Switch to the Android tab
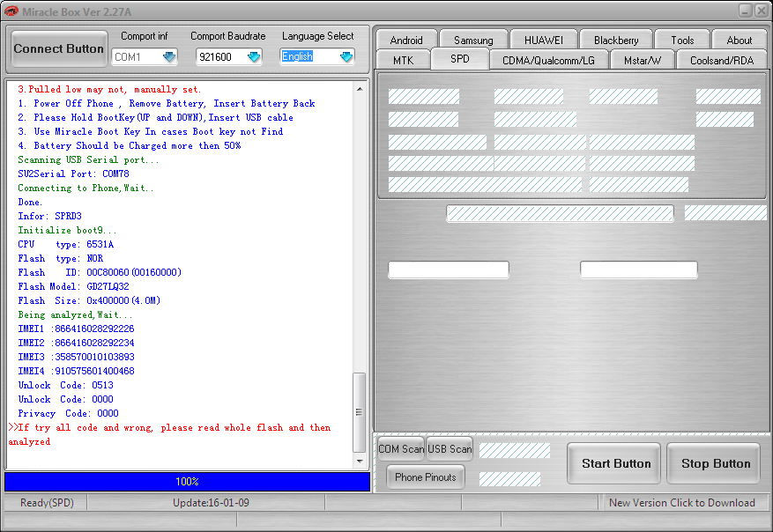 [406, 40]
